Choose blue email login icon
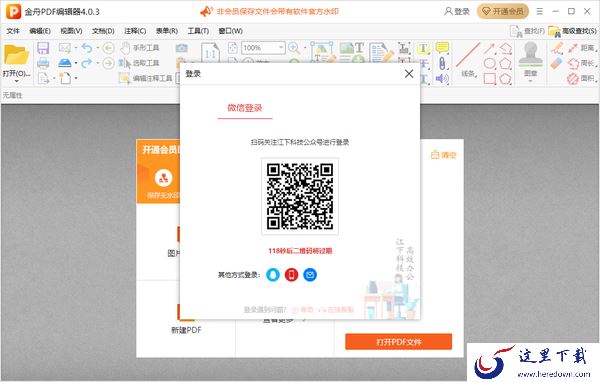Screen dimensions: 600x382 tap(310, 274)
